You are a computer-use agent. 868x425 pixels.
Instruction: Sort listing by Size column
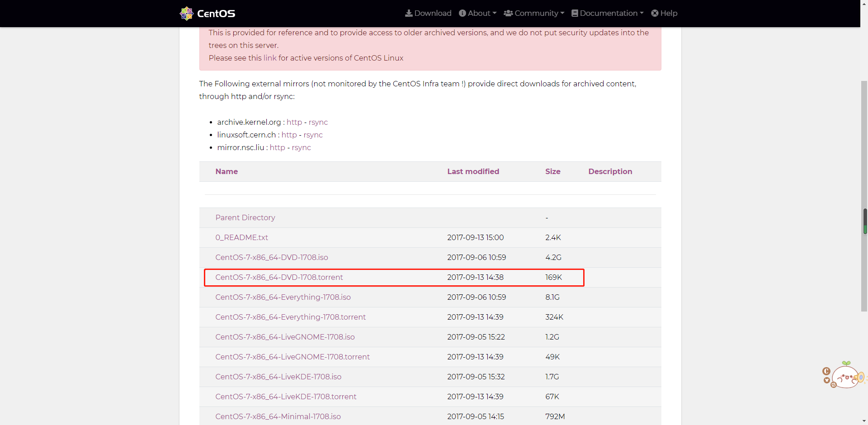pos(553,171)
